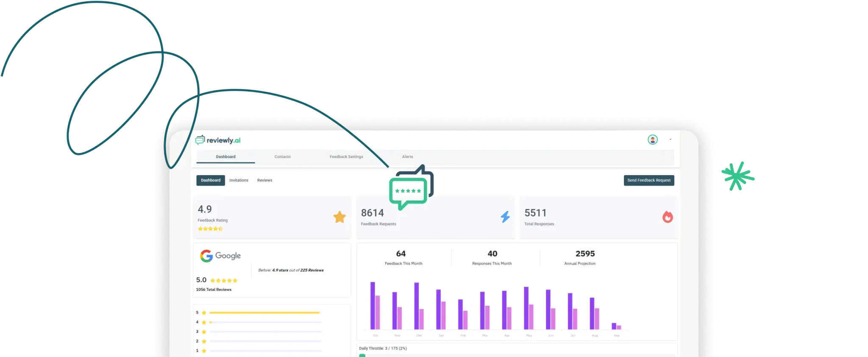This screenshot has height=357, width=868.
Task: Select the Dashboard sub-tab pill
Action: [x=211, y=180]
